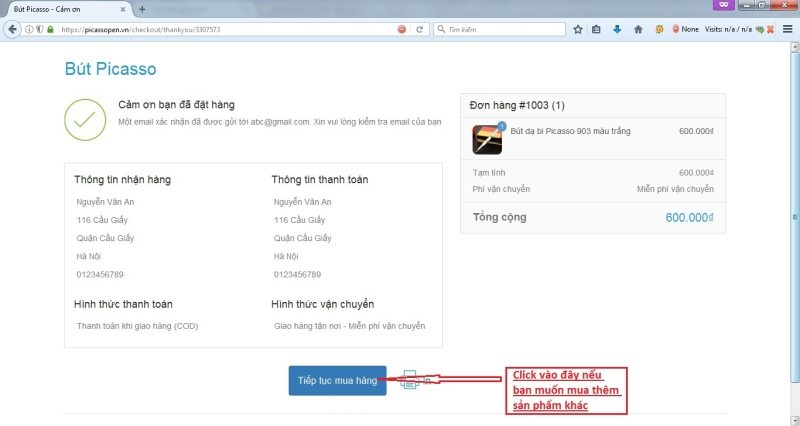Viewport: 800px width, 426px height.
Task: Click the purple private browsing mask icon
Action: click(723, 5)
